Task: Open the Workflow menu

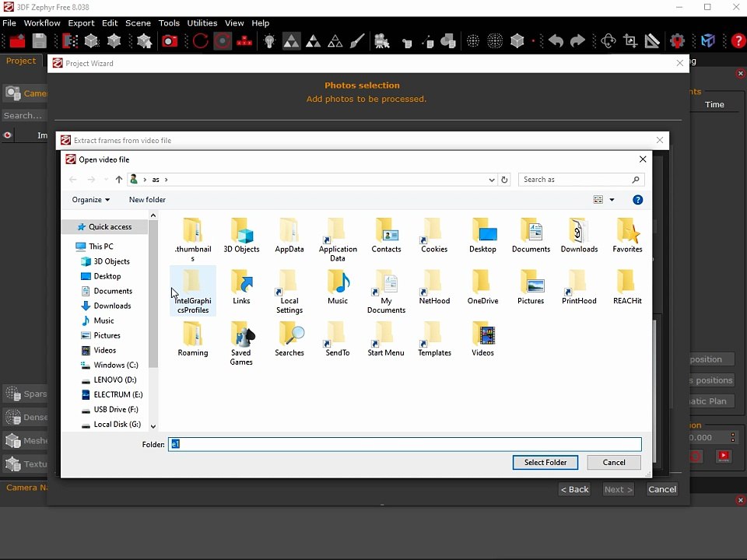Action: pos(42,23)
